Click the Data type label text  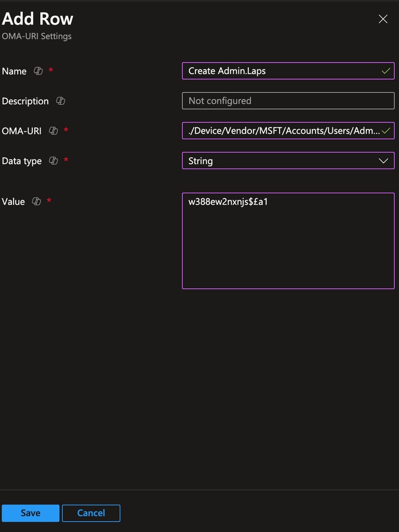22,161
